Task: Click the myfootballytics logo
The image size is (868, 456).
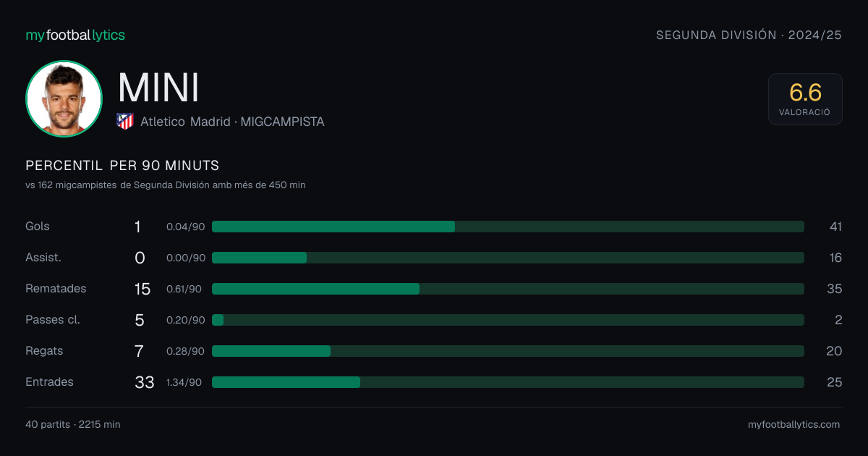Action: (75, 35)
